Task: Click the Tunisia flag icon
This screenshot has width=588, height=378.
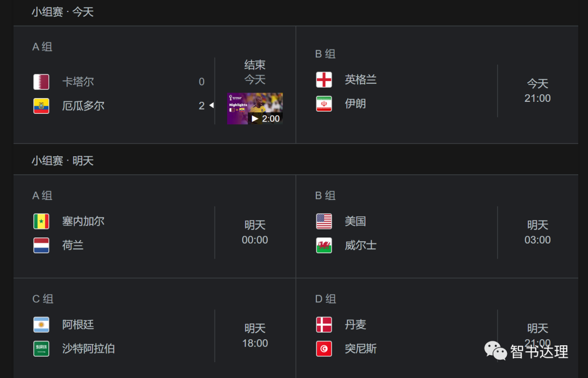Action: click(x=324, y=349)
